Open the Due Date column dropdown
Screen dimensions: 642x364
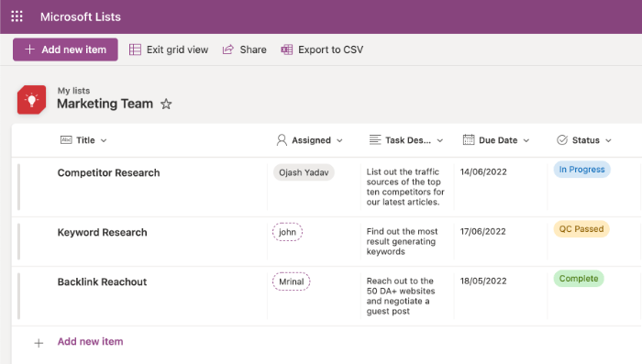coord(526,140)
